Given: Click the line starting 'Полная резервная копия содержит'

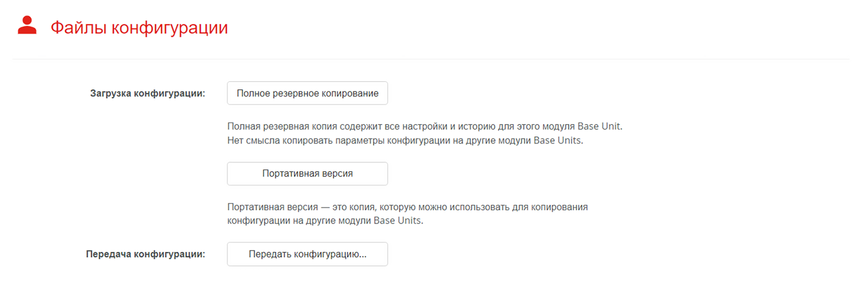Looking at the screenshot, I should point(424,126).
